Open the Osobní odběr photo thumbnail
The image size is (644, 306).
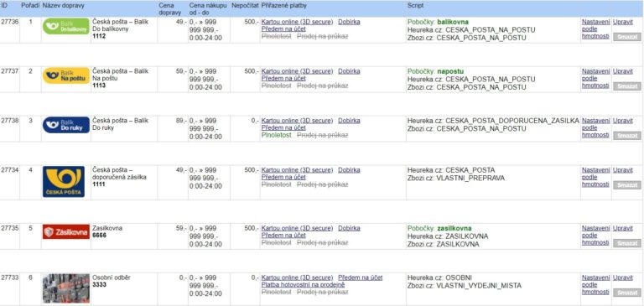point(65,288)
